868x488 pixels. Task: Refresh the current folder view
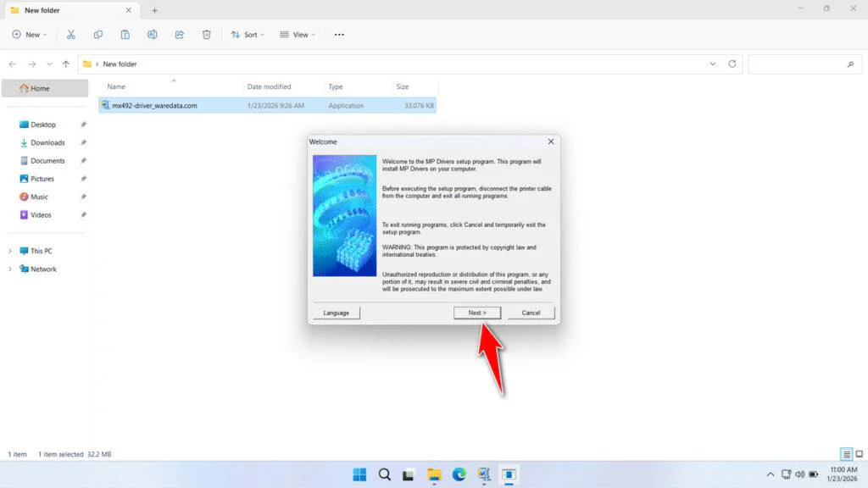[731, 64]
